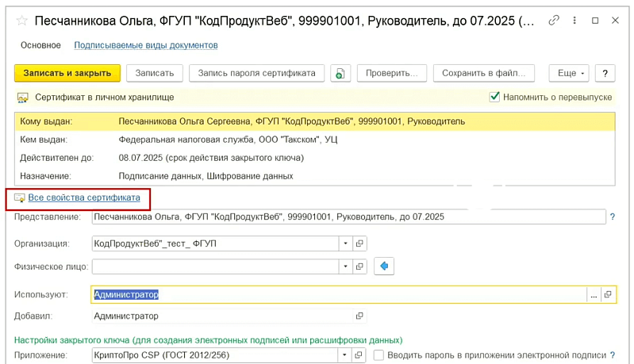Click the empty Физическое лицо field
634x364 pixels.
[x=216, y=266]
